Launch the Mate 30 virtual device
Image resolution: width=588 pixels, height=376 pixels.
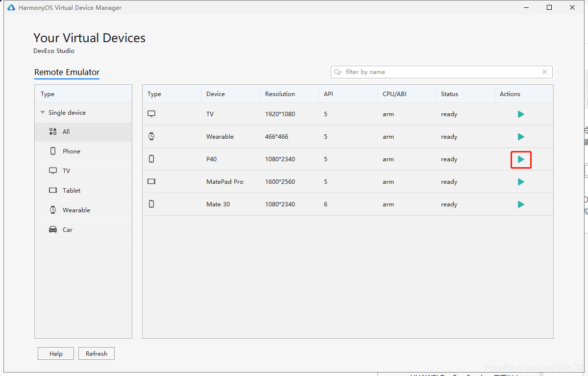[x=521, y=204]
